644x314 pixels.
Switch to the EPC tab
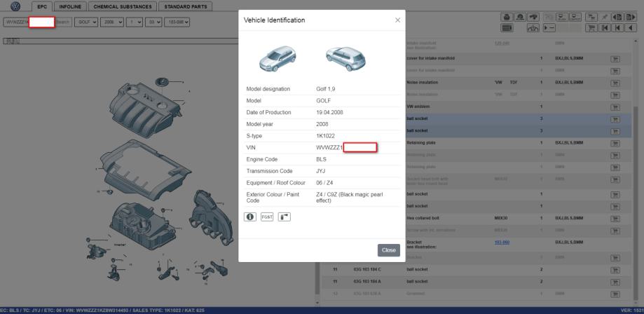click(42, 6)
